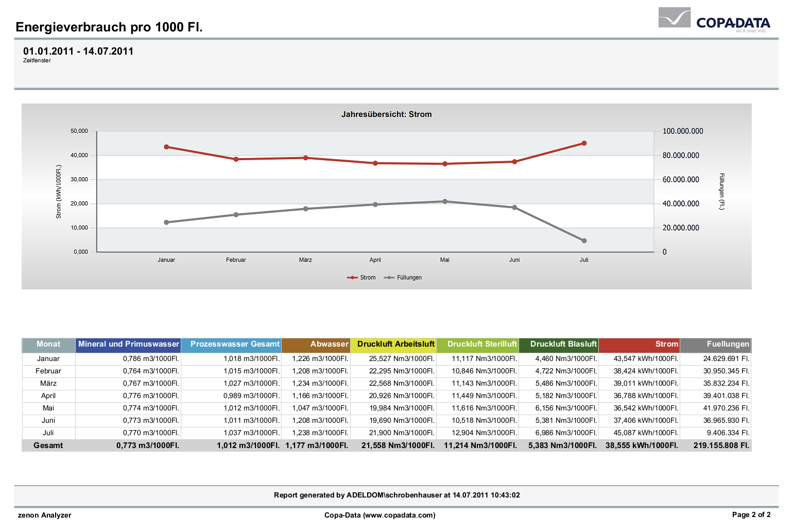Click the 50,000 left axis label

coord(79,131)
